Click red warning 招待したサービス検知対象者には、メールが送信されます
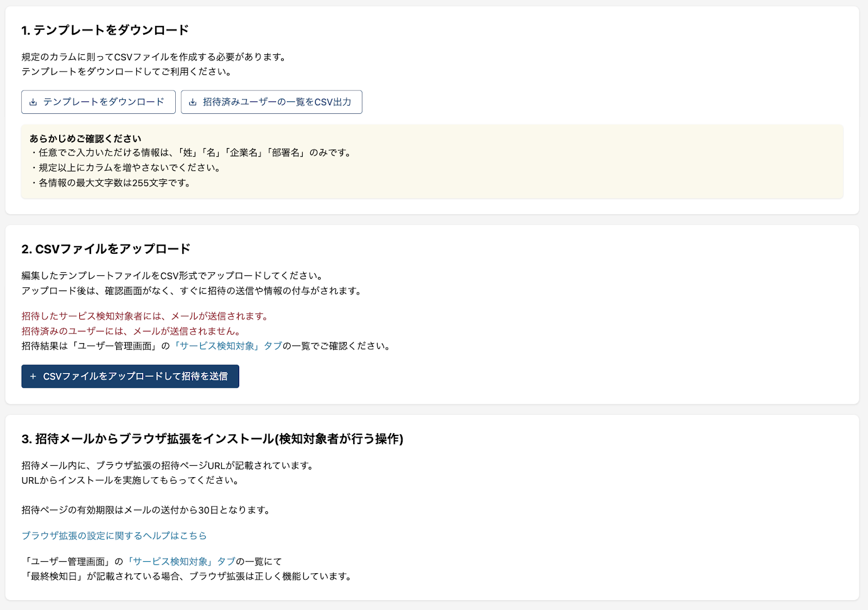The width and height of the screenshot is (868, 610). pos(145,316)
